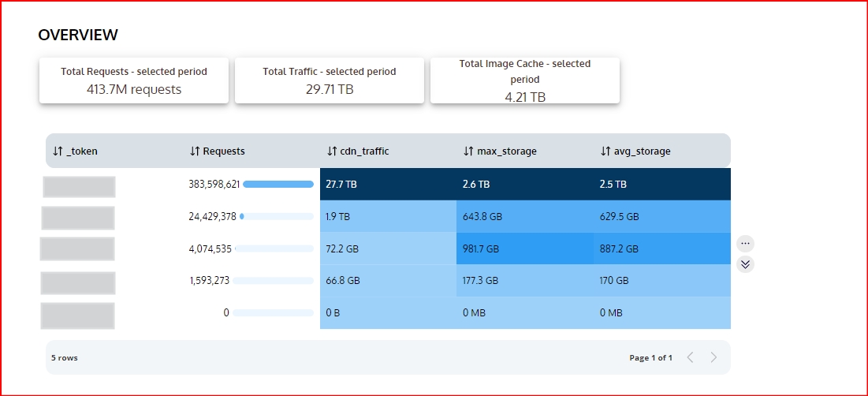Screen dimensions: 868x396
Task: Click the sort icon beside _token
Action: pyautogui.click(x=58, y=151)
